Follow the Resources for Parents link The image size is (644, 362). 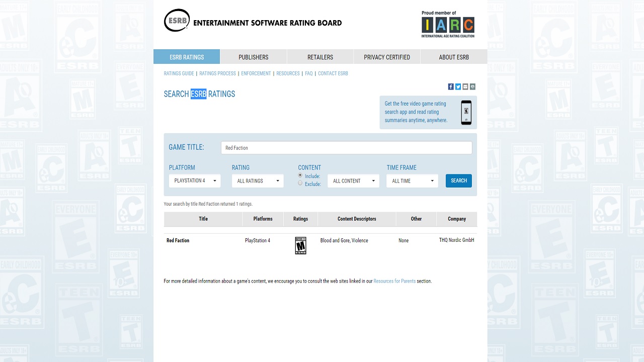[394, 281]
